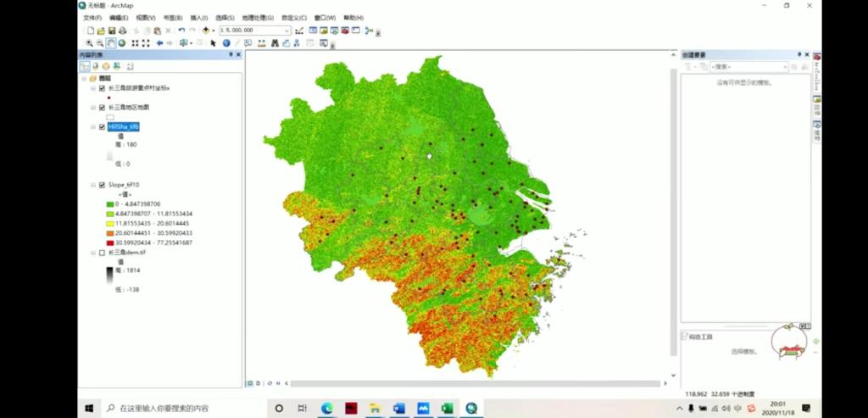Collapse the 图层 data frame tree
The height and width of the screenshot is (418, 868).
point(84,78)
